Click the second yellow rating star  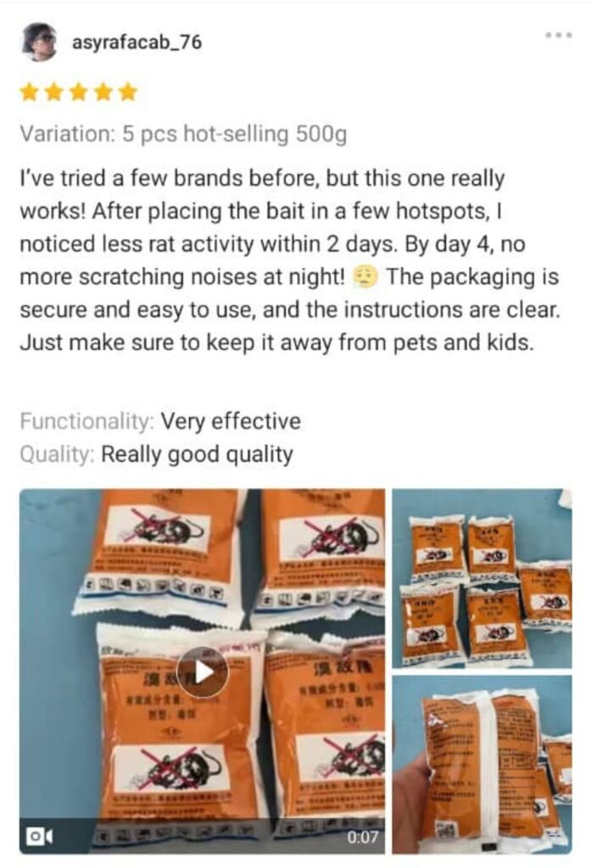pos(53,92)
